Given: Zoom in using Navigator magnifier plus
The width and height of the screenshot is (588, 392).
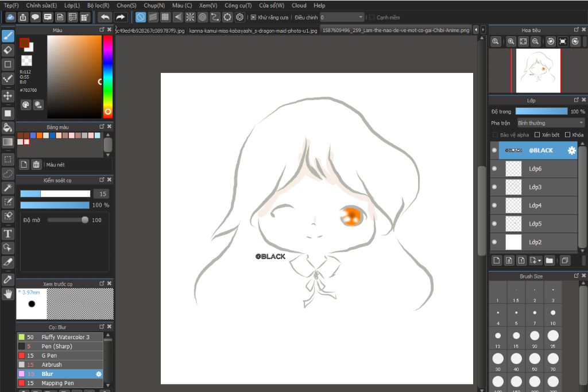Looking at the screenshot, I should pos(510,41).
